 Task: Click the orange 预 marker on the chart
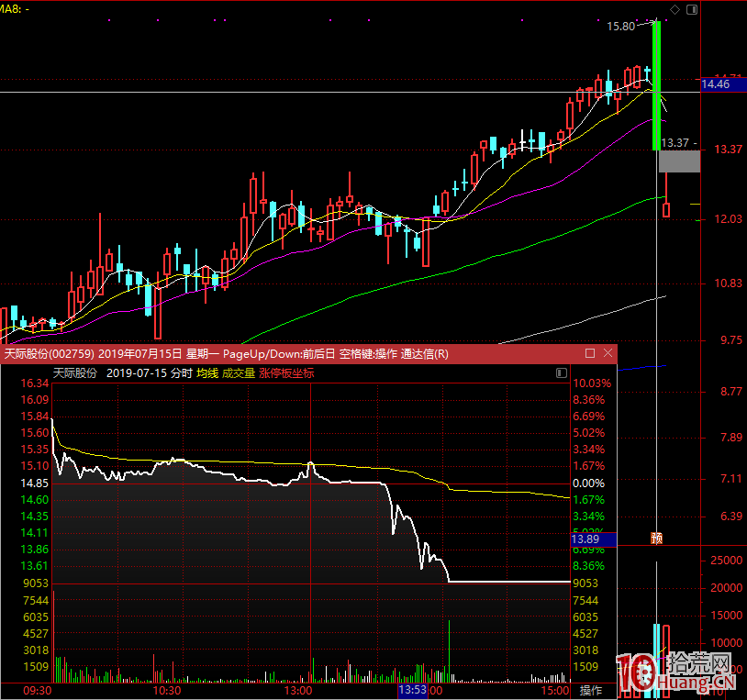point(656,539)
